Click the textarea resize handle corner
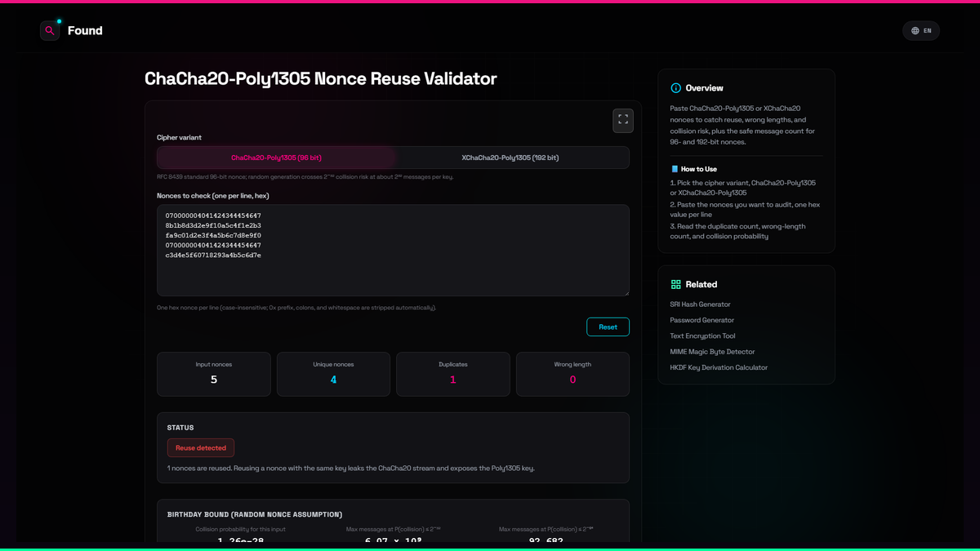 (x=626, y=292)
